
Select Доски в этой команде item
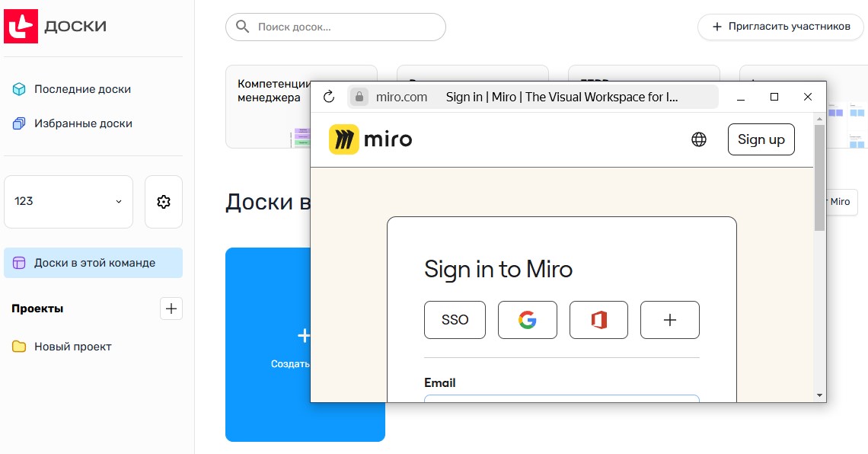(x=93, y=263)
